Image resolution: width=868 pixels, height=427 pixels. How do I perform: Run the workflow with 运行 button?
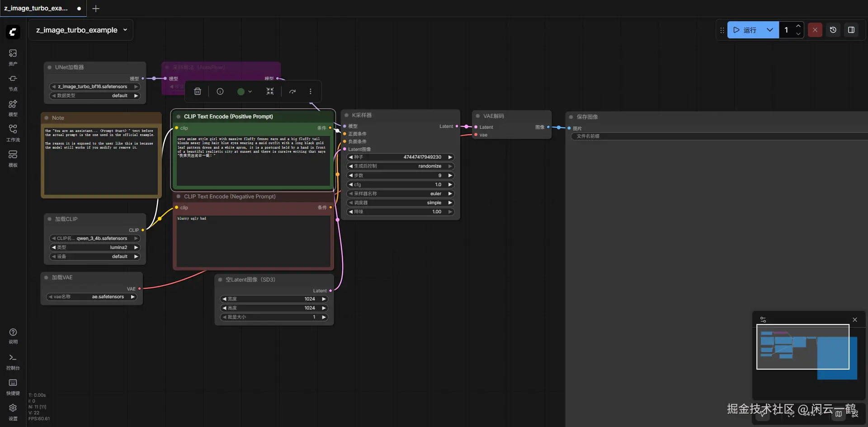(745, 30)
